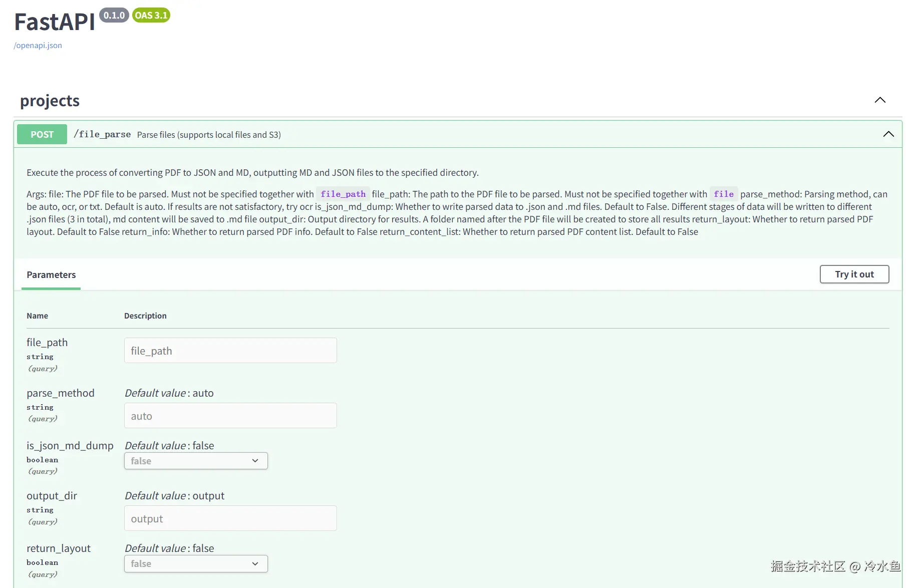Click 'Default value : auto' text

coord(169,393)
